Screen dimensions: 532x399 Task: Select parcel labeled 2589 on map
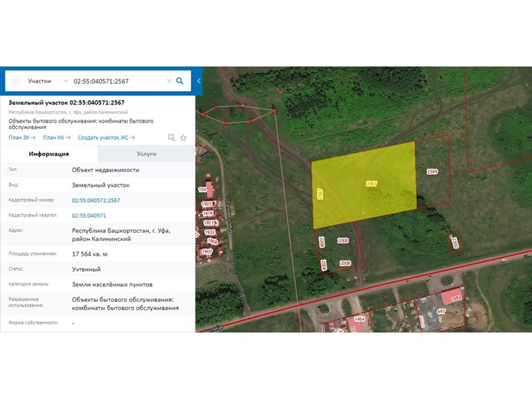tap(433, 172)
